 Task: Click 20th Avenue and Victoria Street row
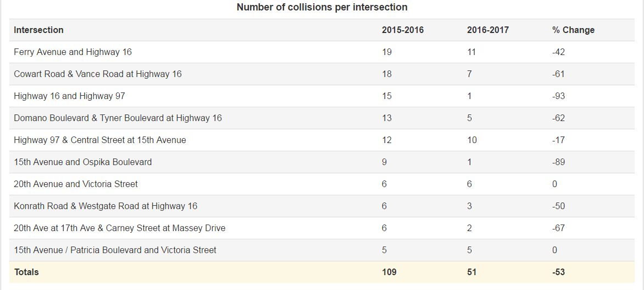click(322, 184)
